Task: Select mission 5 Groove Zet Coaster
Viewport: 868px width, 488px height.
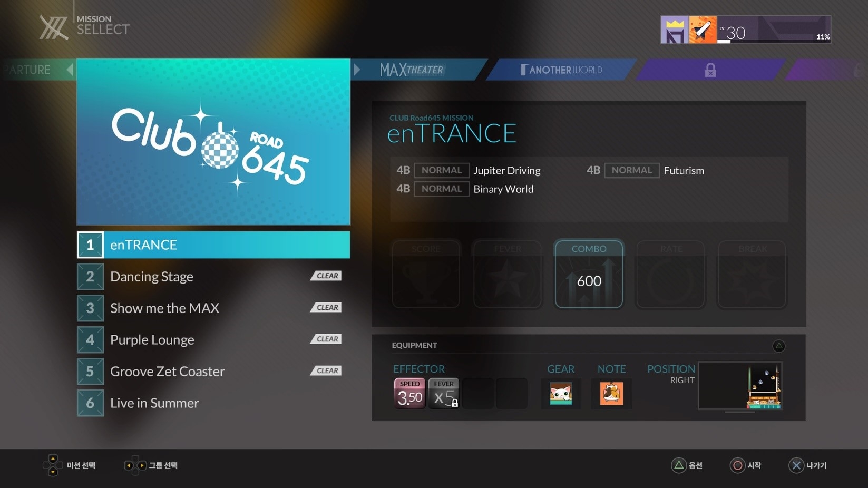Action: point(213,372)
